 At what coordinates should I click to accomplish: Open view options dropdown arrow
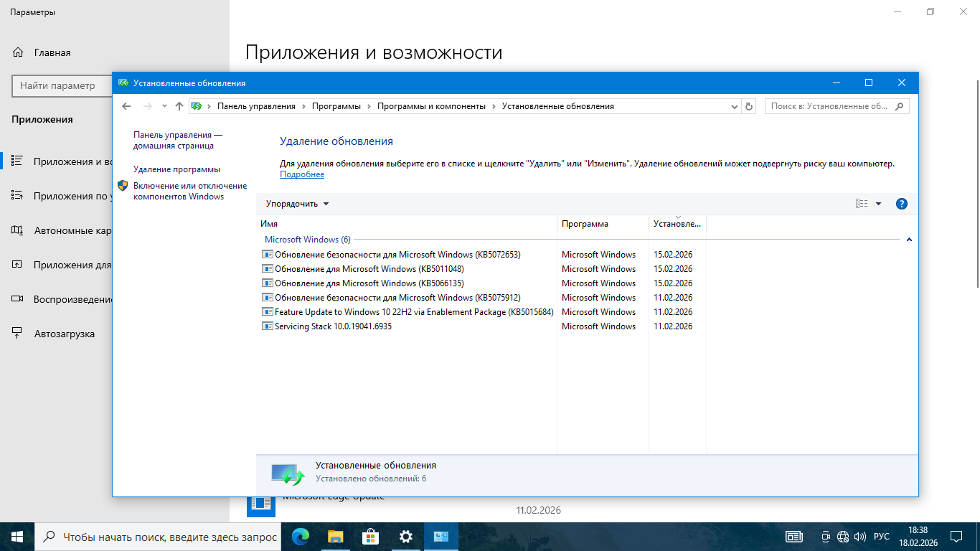point(878,204)
